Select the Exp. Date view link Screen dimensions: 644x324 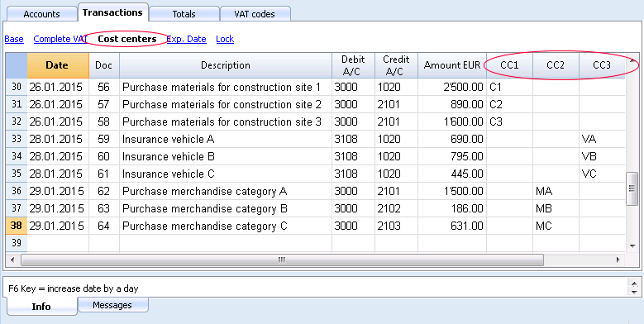[x=187, y=39]
